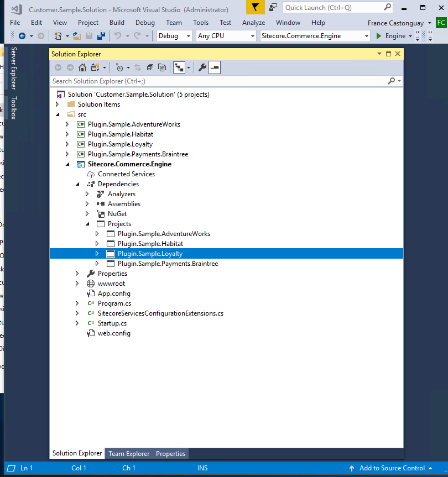Click the Collapse All icon in Solution Explorer

pyautogui.click(x=150, y=67)
